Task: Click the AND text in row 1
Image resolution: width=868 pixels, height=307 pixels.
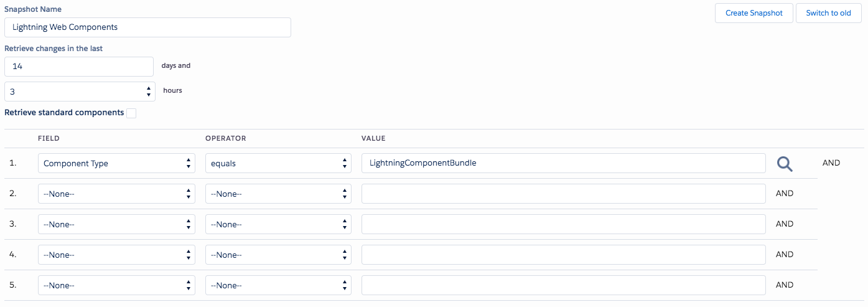Action: [x=831, y=163]
